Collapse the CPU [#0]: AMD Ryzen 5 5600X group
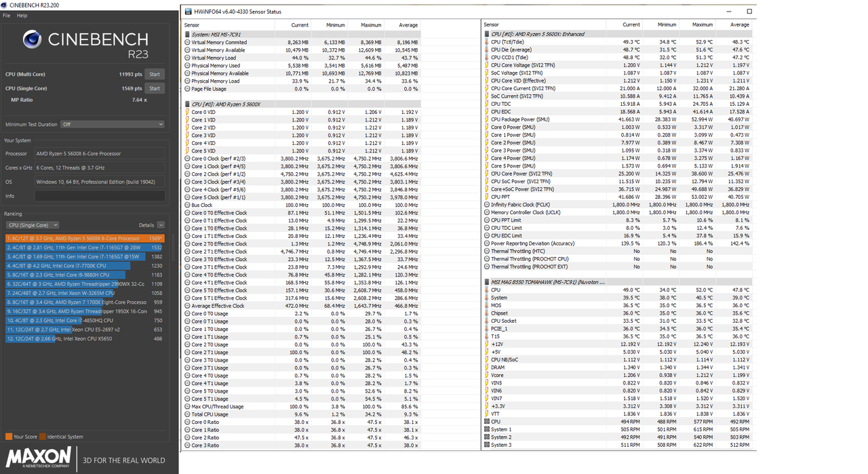 point(187,104)
